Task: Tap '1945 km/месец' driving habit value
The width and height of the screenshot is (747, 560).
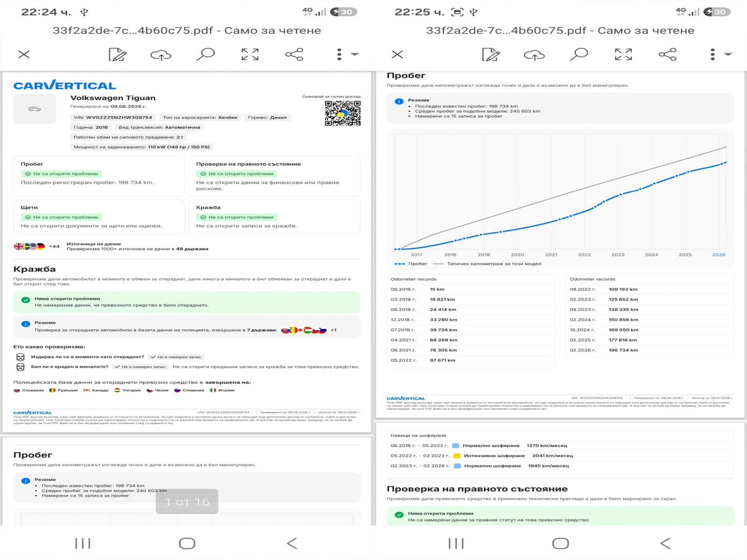Action: 549,466
